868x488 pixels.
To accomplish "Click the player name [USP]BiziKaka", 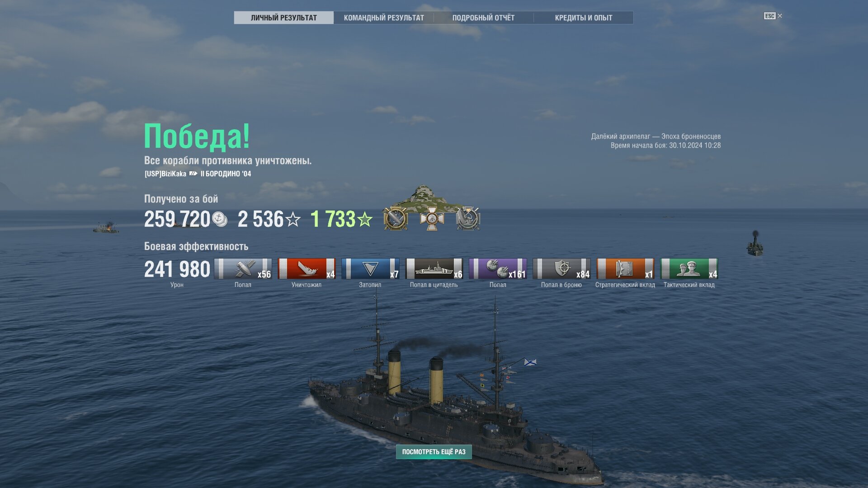I will (165, 174).
